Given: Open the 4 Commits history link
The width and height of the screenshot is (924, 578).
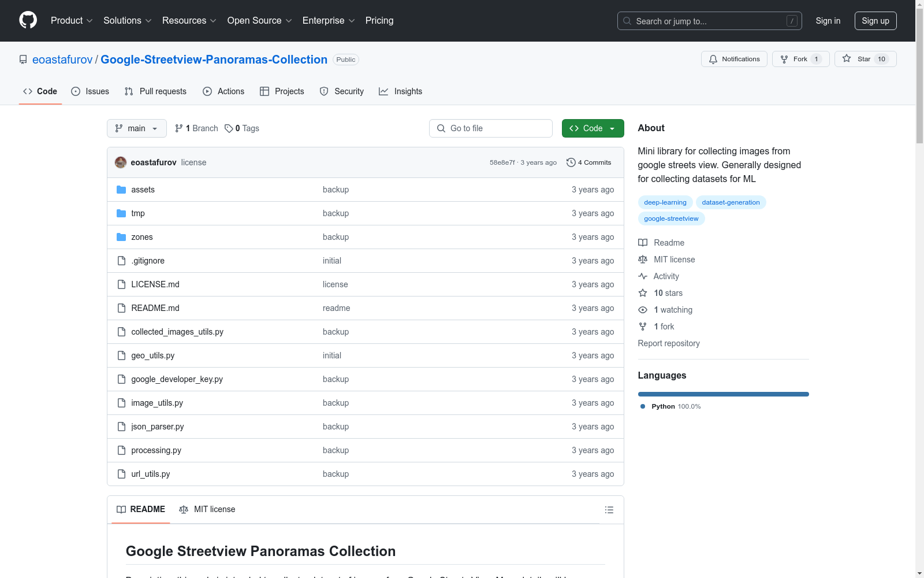Looking at the screenshot, I should (589, 162).
